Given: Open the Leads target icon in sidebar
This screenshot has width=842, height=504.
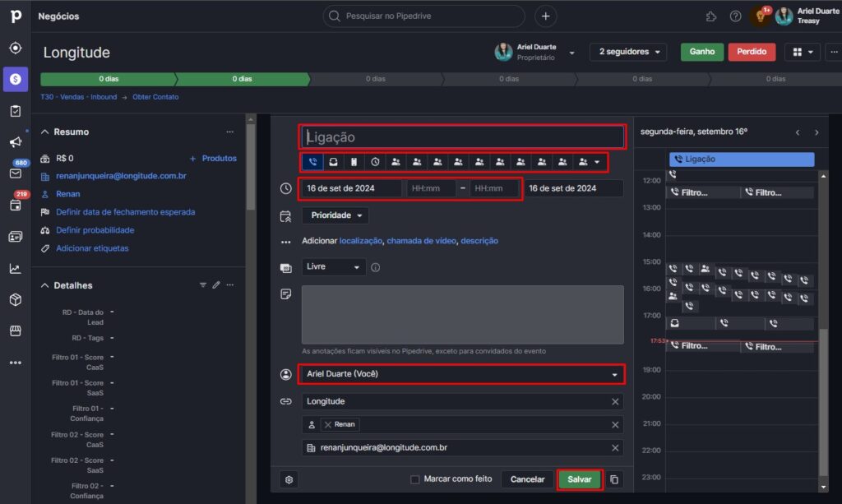Looking at the screenshot, I should (x=15, y=48).
